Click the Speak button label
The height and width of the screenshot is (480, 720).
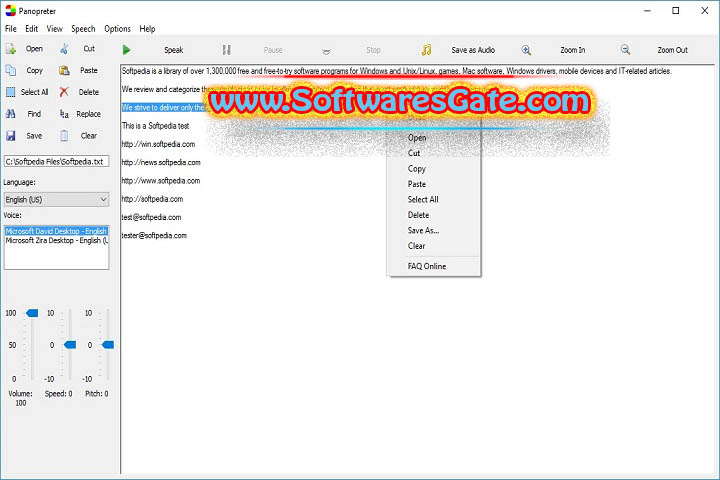(x=174, y=50)
